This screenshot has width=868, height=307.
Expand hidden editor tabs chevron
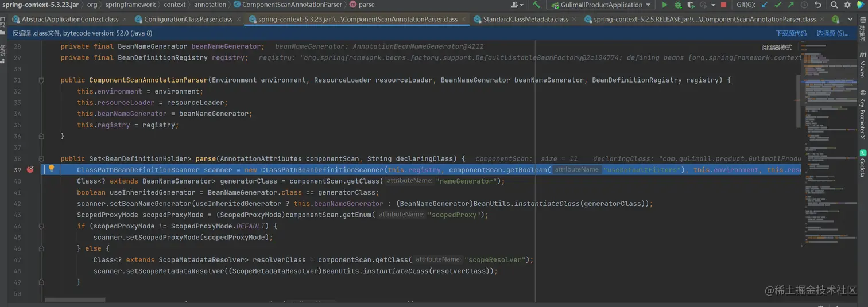pos(850,19)
